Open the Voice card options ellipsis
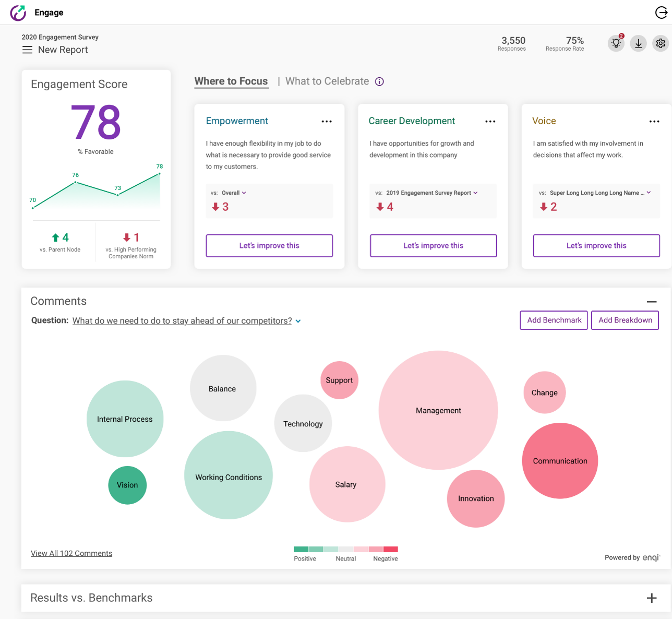Image resolution: width=672 pixels, height=619 pixels. click(654, 121)
